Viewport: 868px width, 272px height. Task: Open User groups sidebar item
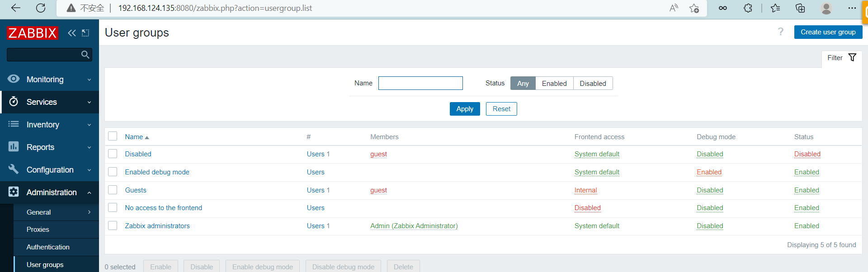(45, 265)
